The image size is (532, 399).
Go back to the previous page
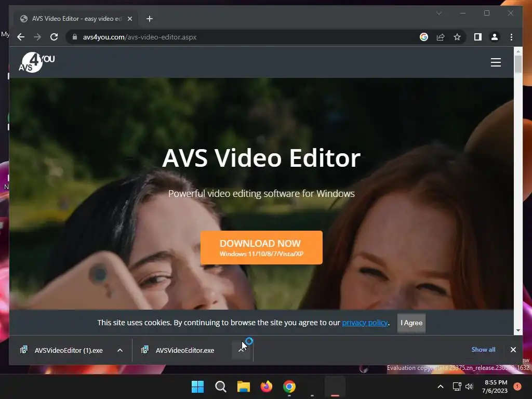click(21, 37)
